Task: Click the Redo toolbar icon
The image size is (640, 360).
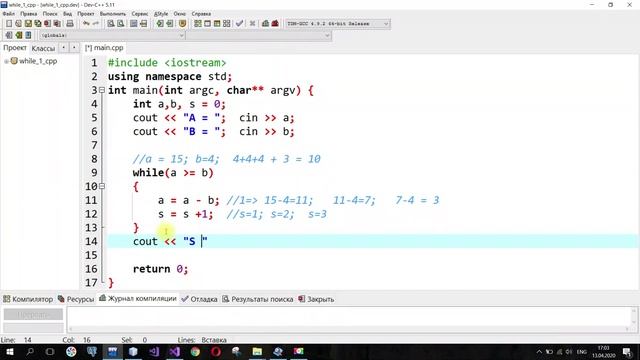Action: tap(96, 24)
